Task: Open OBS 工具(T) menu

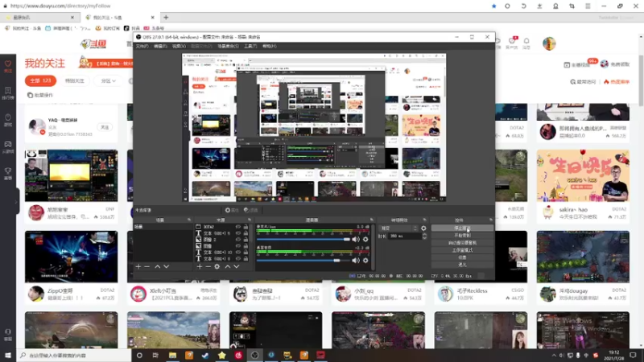Action: pyautogui.click(x=250, y=47)
